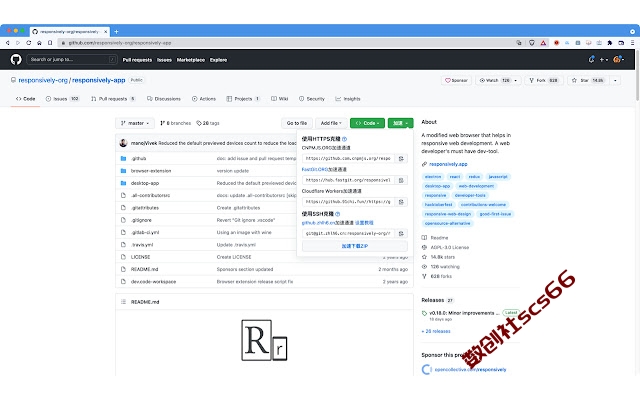This screenshot has height=400, width=640.
Task: Click Marketplace in the top navigation
Action: (191, 60)
